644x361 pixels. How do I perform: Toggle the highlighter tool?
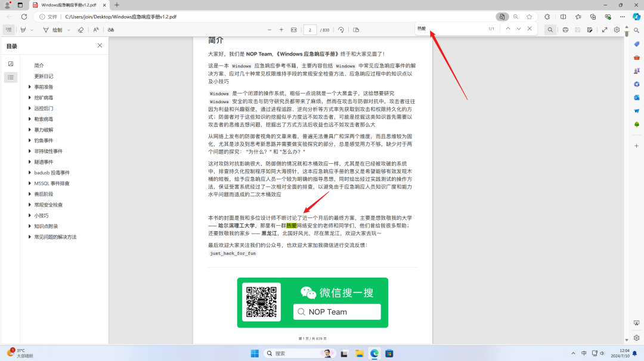(x=23, y=29)
